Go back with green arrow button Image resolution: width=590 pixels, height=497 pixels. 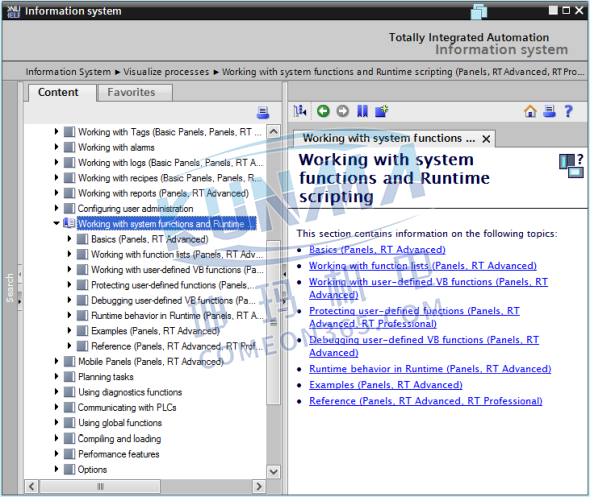323,111
